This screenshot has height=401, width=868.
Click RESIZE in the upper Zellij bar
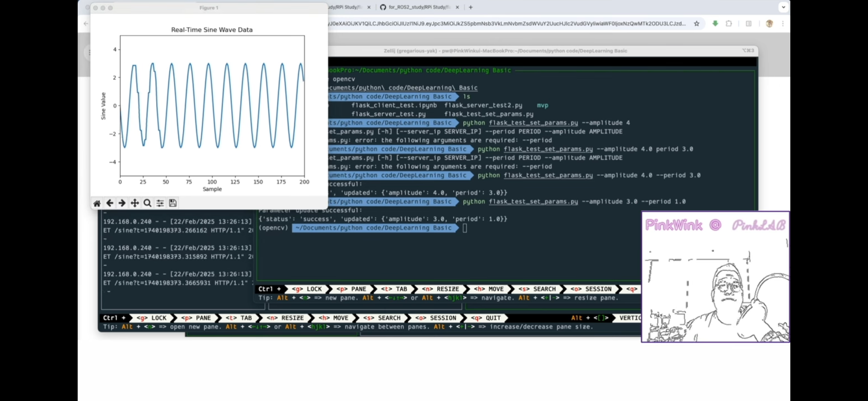pyautogui.click(x=440, y=289)
